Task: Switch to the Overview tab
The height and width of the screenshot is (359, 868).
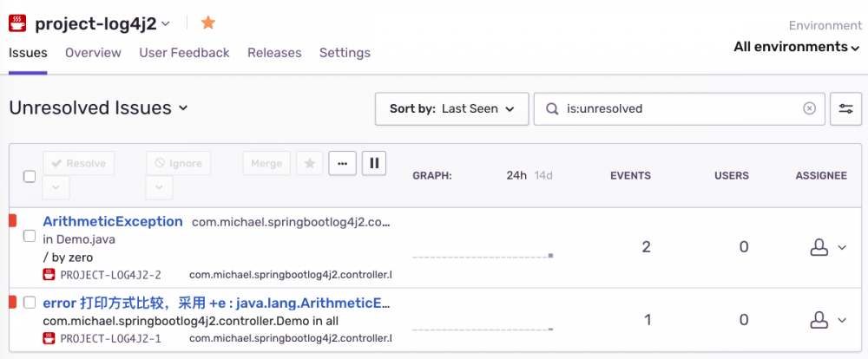Action: coord(93,53)
